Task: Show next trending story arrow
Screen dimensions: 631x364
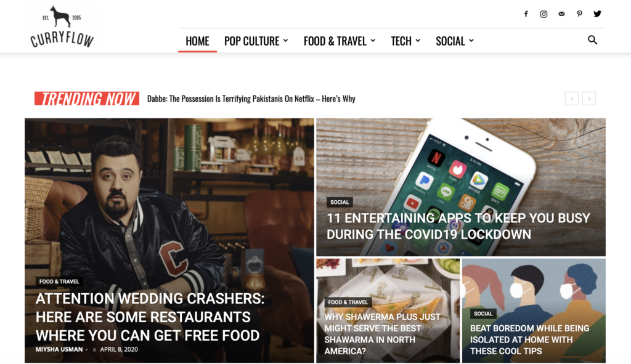Action: coord(589,99)
